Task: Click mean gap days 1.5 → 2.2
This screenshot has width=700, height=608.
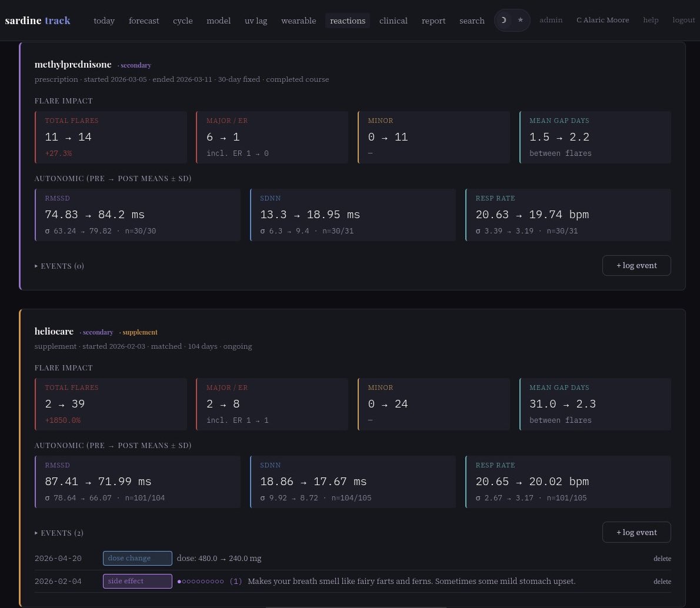Action: point(559,137)
